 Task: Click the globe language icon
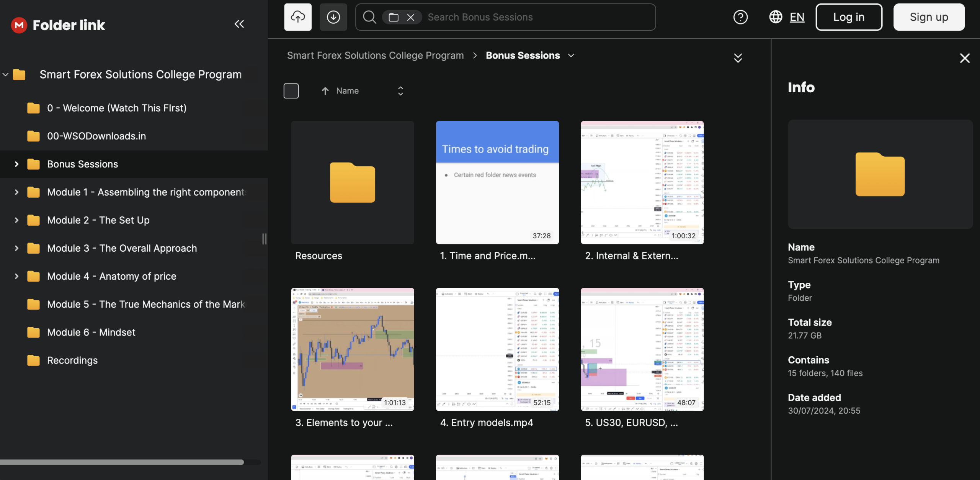[x=776, y=17]
